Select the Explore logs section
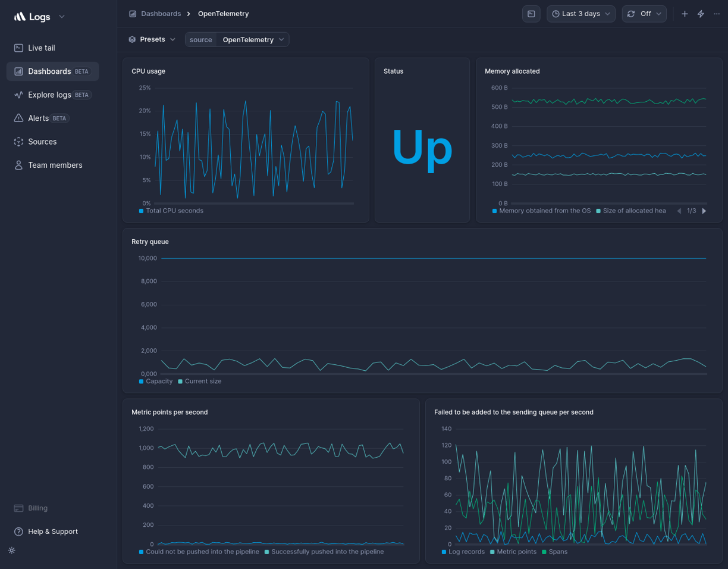 [x=49, y=95]
